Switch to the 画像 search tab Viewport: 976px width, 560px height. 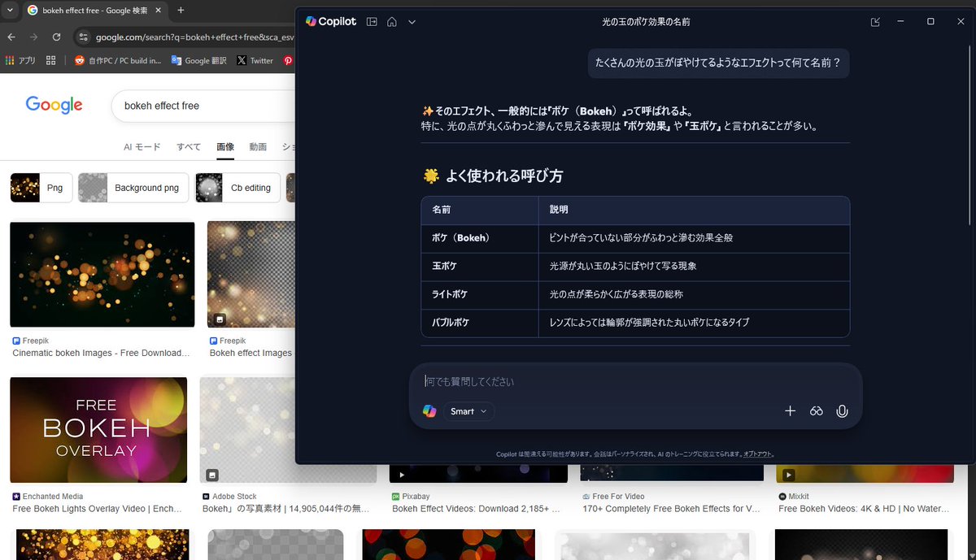click(225, 147)
